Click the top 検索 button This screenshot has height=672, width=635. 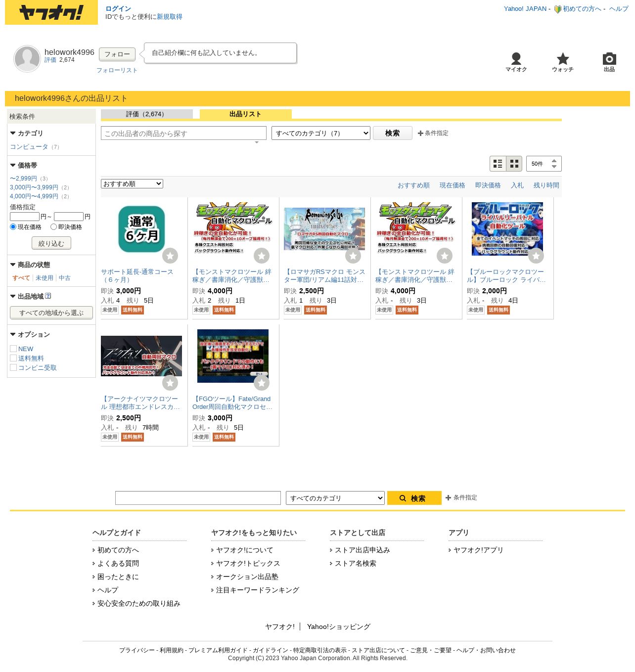(x=393, y=133)
